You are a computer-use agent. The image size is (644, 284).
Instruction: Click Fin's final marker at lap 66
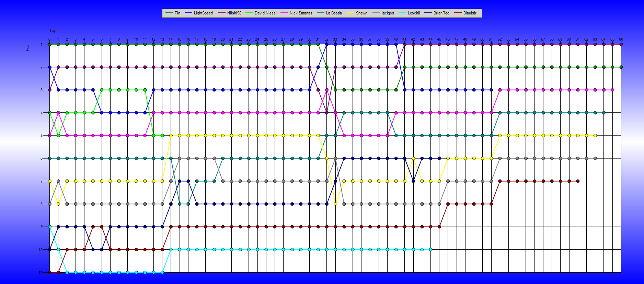[x=621, y=67]
